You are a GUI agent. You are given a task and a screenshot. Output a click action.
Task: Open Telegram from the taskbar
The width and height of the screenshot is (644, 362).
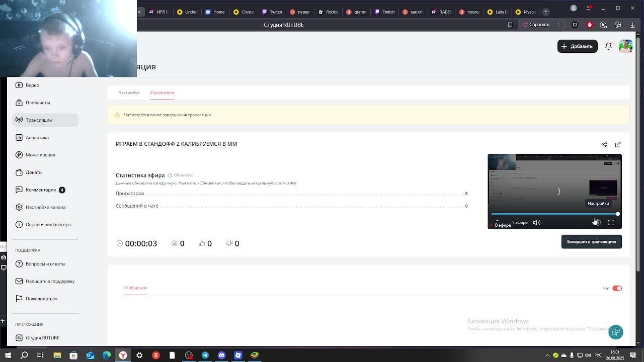(205, 355)
